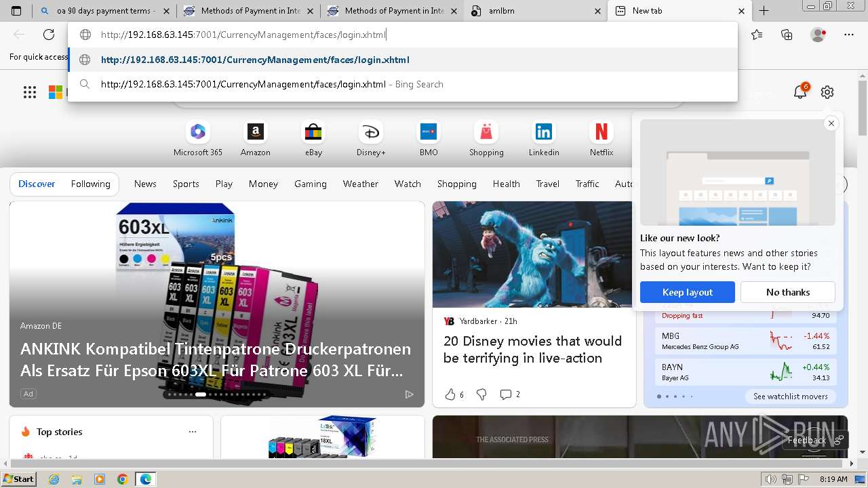Viewport: 868px width, 488px height.
Task: Open BAYN Bayer AG stock row
Action: click(x=745, y=372)
